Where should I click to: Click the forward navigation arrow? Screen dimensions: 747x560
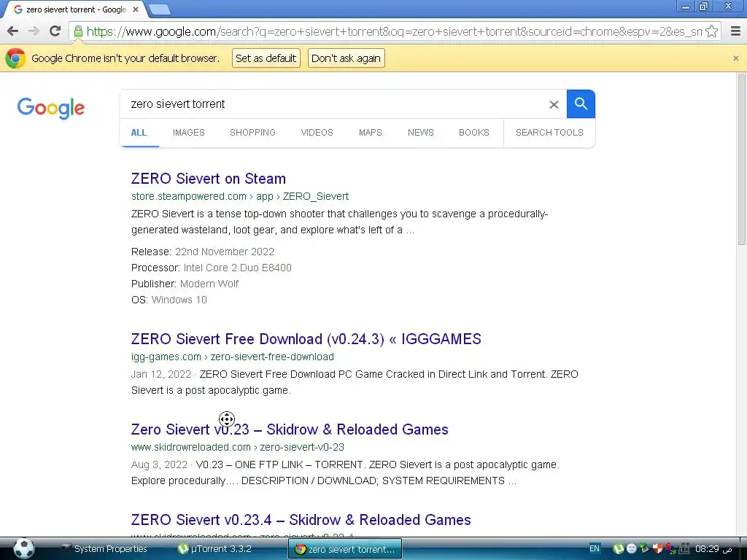pos(34,31)
